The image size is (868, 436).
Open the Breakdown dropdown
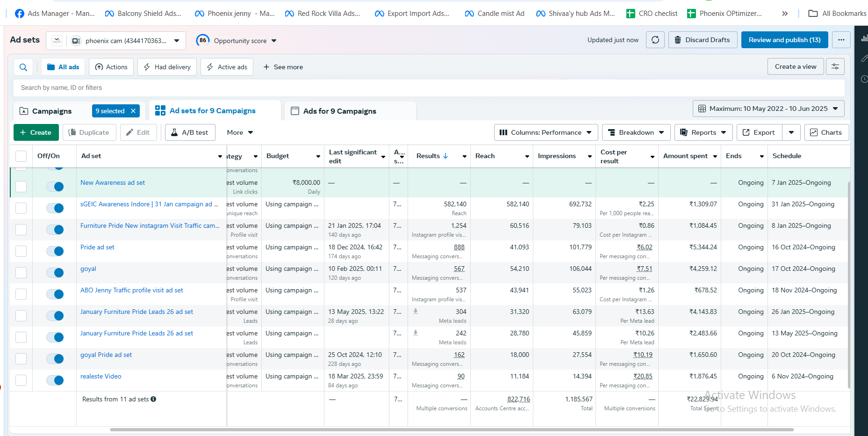click(636, 132)
